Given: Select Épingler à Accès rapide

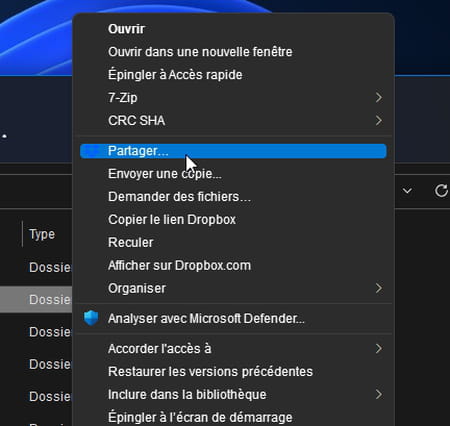Looking at the screenshot, I should (x=175, y=75).
